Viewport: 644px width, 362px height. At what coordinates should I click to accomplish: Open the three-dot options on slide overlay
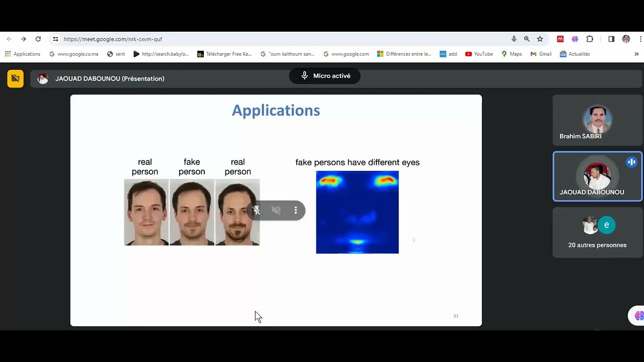295,210
